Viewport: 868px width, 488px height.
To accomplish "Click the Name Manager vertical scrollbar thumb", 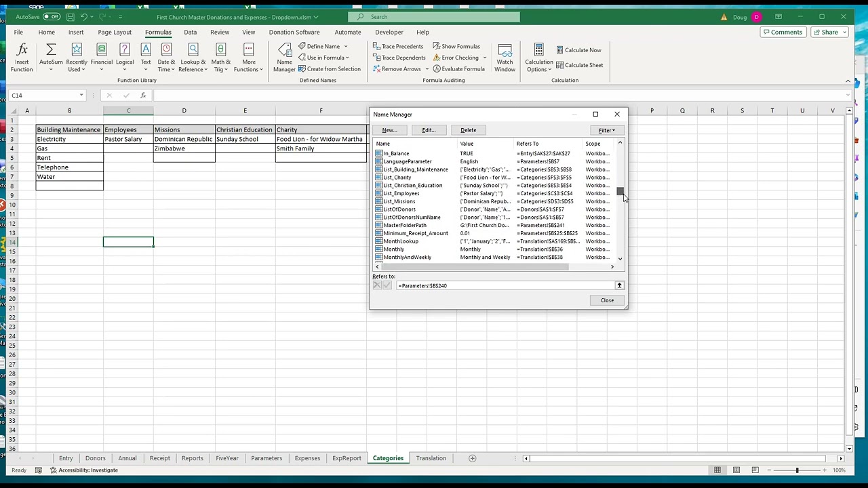I will pyautogui.click(x=620, y=192).
